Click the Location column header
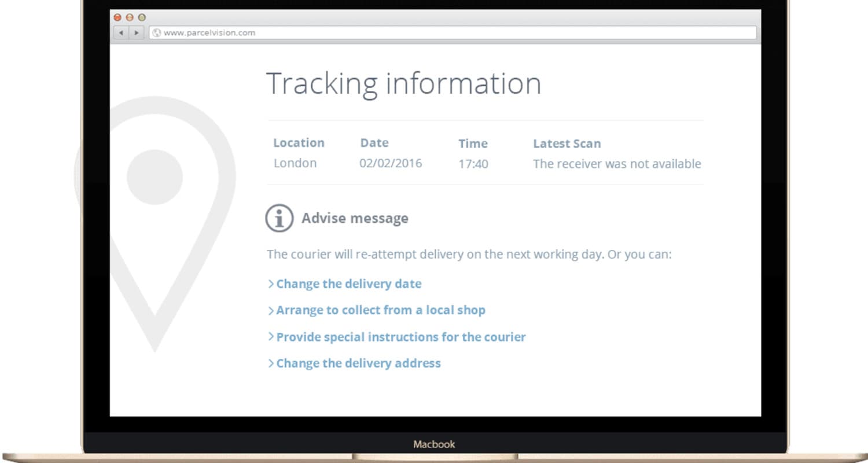 point(299,143)
